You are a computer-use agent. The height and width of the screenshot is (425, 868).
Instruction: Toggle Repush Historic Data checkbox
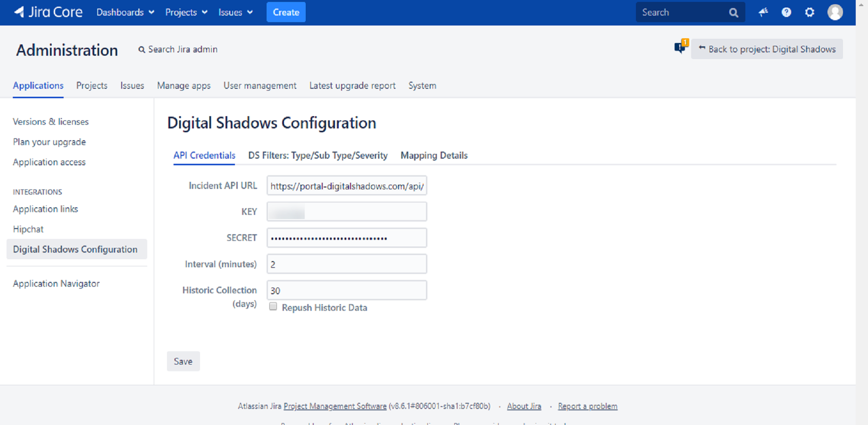273,306
